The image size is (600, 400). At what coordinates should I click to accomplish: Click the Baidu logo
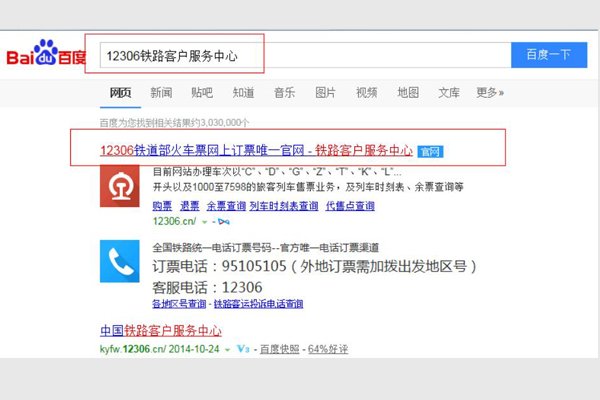tap(46, 53)
